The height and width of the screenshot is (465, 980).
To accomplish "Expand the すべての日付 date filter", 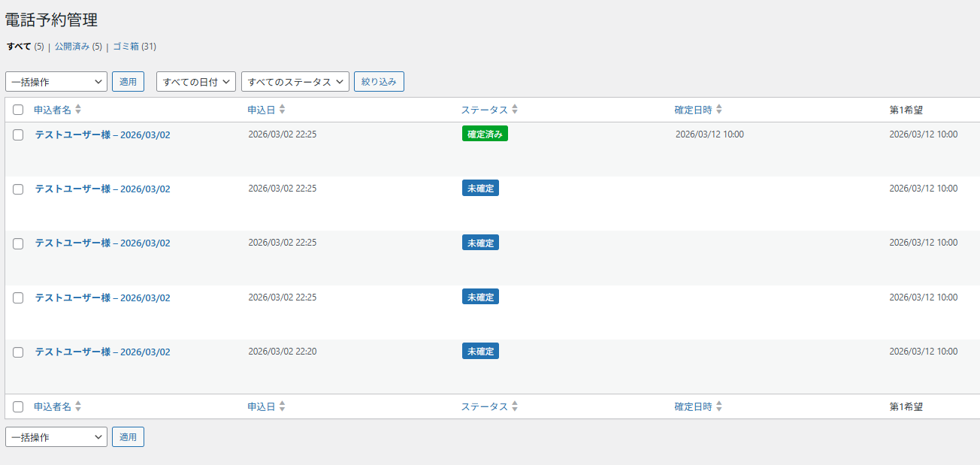I will (x=196, y=82).
